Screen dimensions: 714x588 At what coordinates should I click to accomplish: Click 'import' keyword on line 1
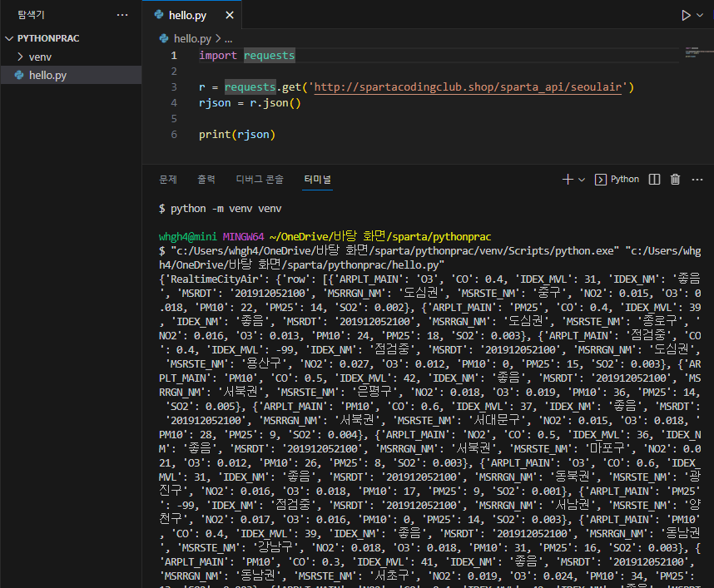click(218, 56)
